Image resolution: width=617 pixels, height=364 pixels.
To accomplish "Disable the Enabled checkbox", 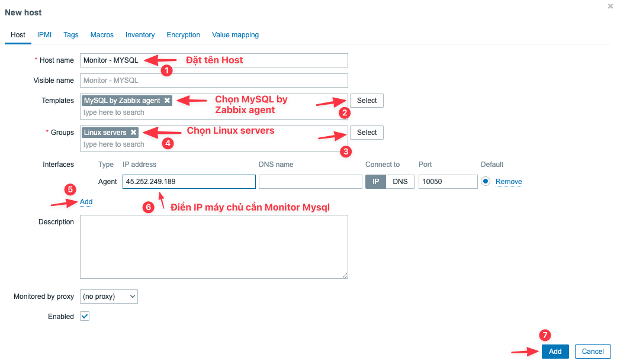I will click(83, 316).
